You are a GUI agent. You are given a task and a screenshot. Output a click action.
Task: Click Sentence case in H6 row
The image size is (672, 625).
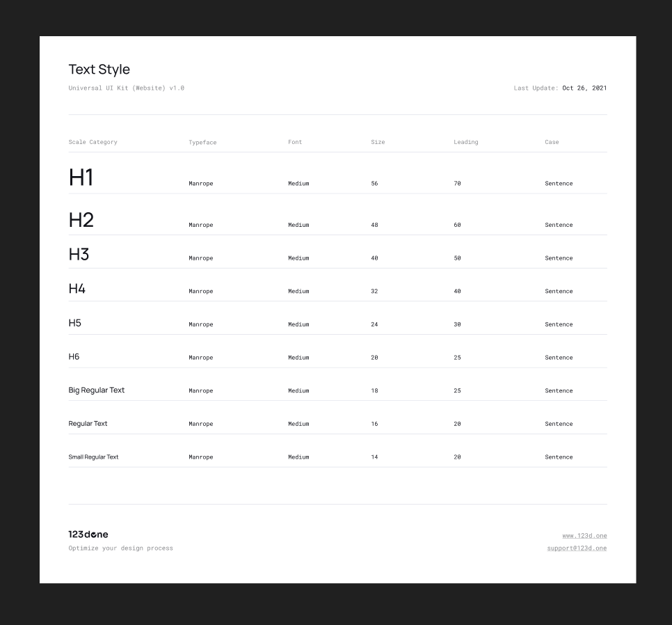559,358
